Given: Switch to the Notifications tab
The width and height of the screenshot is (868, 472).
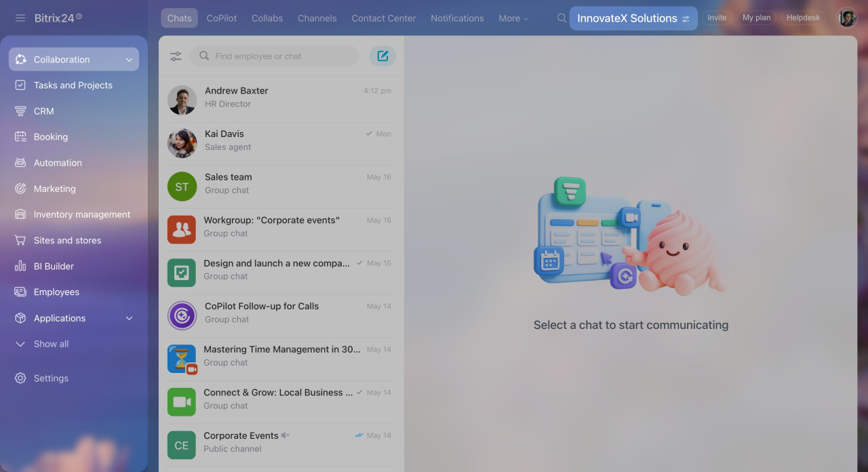Looking at the screenshot, I should (x=458, y=18).
